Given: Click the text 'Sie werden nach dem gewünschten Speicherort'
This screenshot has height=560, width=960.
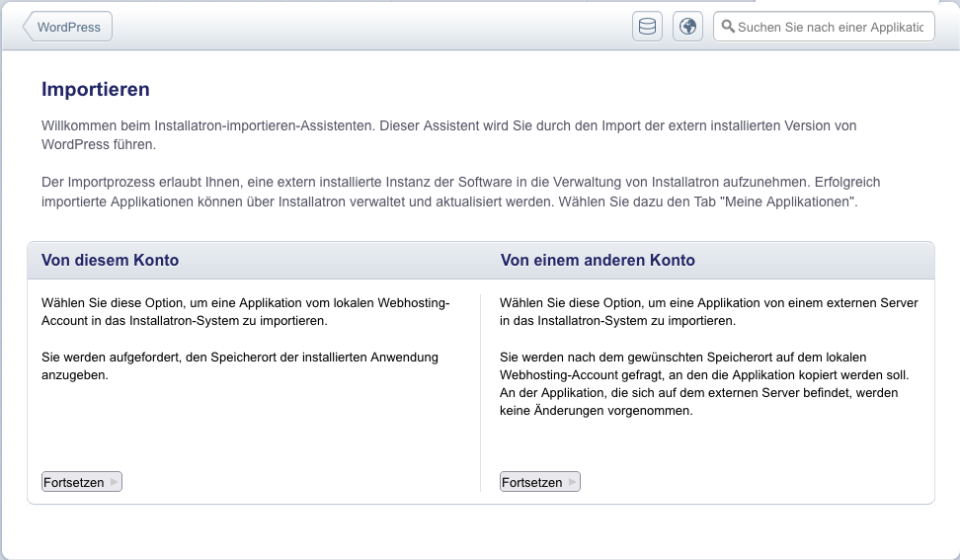Looking at the screenshot, I should 704,384.
